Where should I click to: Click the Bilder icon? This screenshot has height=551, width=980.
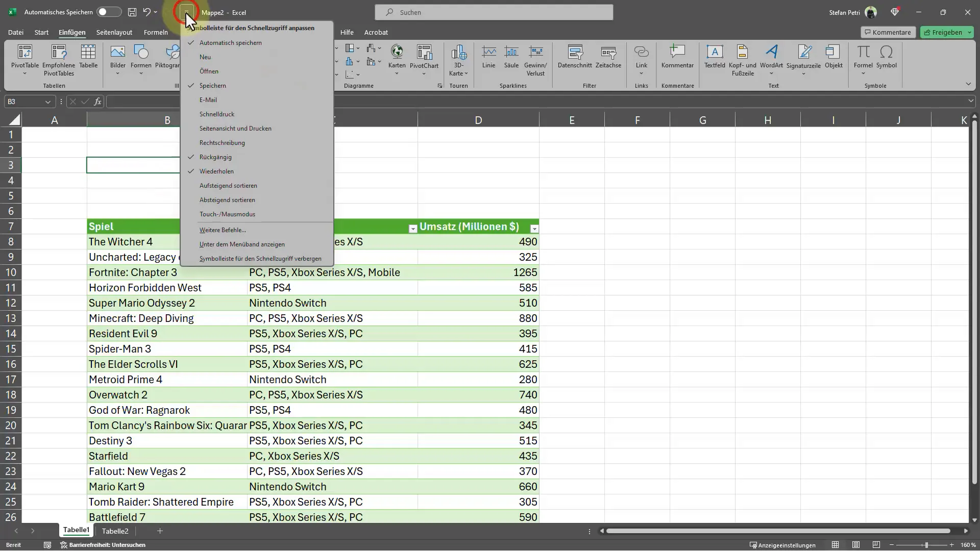point(118,59)
